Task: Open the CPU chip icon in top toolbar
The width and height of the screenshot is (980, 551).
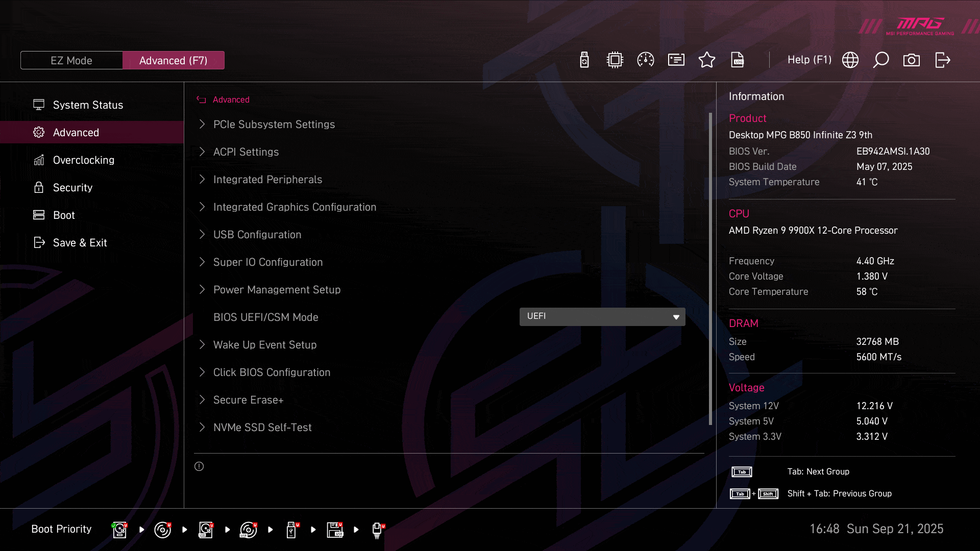Action: pyautogui.click(x=615, y=60)
